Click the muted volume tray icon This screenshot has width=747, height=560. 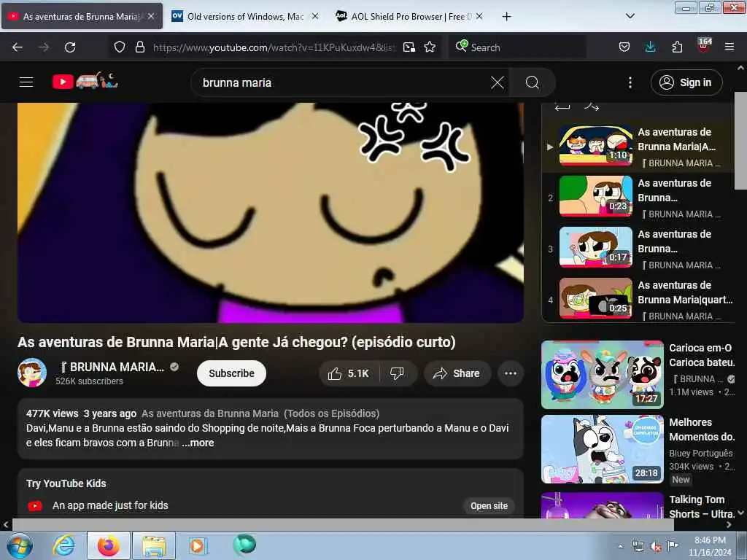pyautogui.click(x=655, y=547)
